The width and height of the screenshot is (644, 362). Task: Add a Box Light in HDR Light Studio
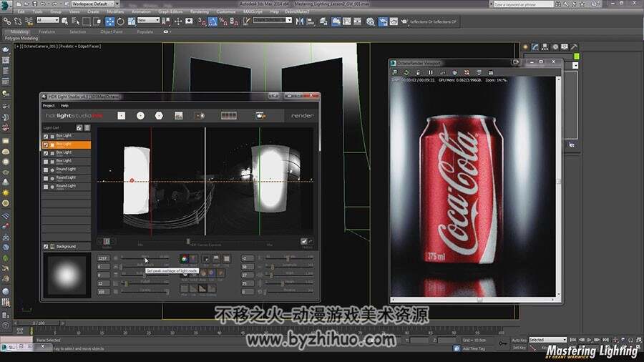[x=121, y=116]
